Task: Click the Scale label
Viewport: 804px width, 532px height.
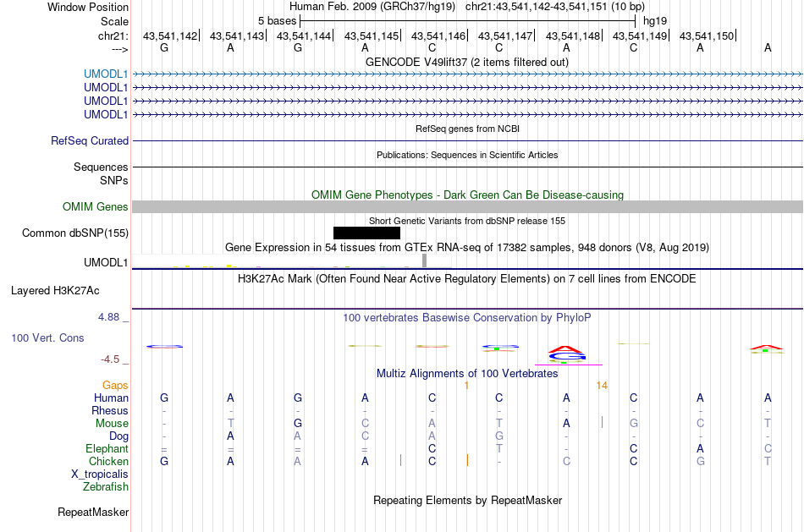Action: point(115,21)
